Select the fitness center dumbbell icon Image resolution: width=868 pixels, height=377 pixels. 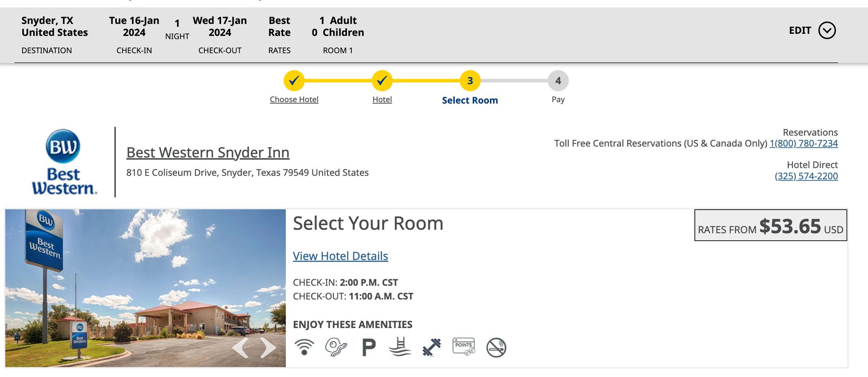tap(432, 347)
